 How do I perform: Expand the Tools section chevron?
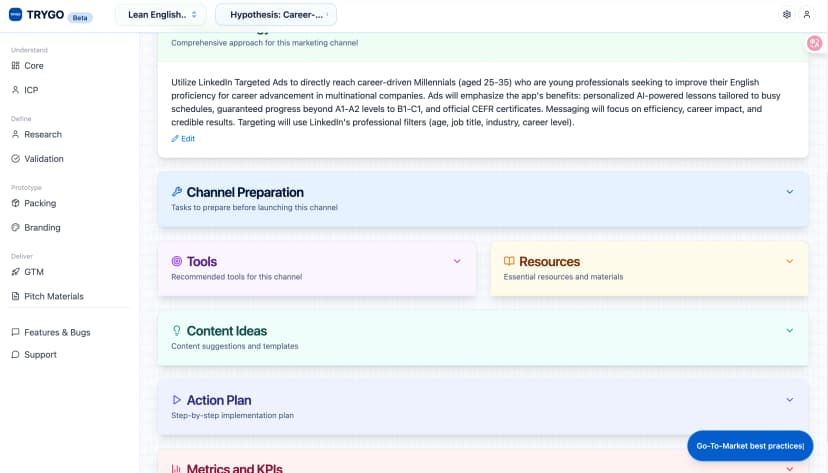(457, 262)
